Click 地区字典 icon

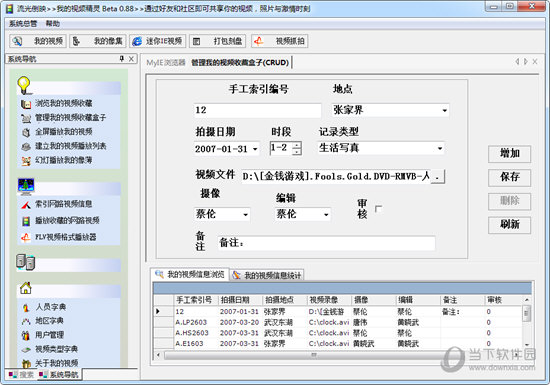tap(26, 321)
